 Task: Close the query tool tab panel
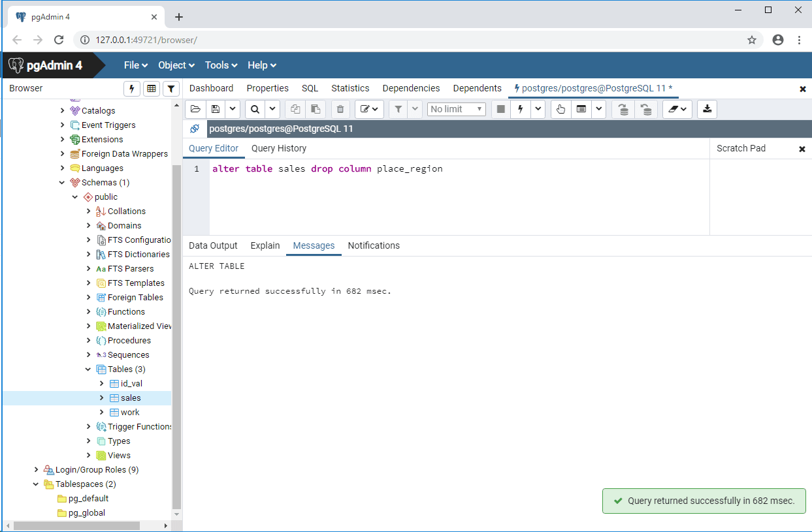click(x=803, y=89)
